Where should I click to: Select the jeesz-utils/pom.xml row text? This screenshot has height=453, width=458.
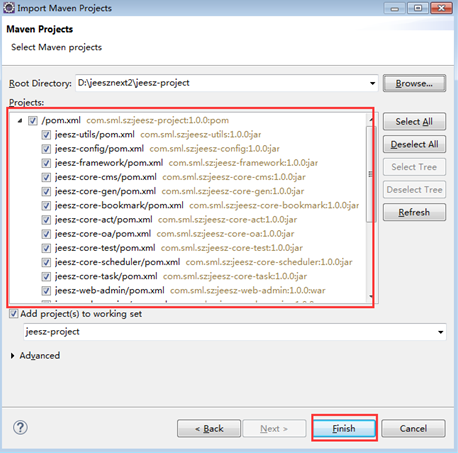click(95, 134)
